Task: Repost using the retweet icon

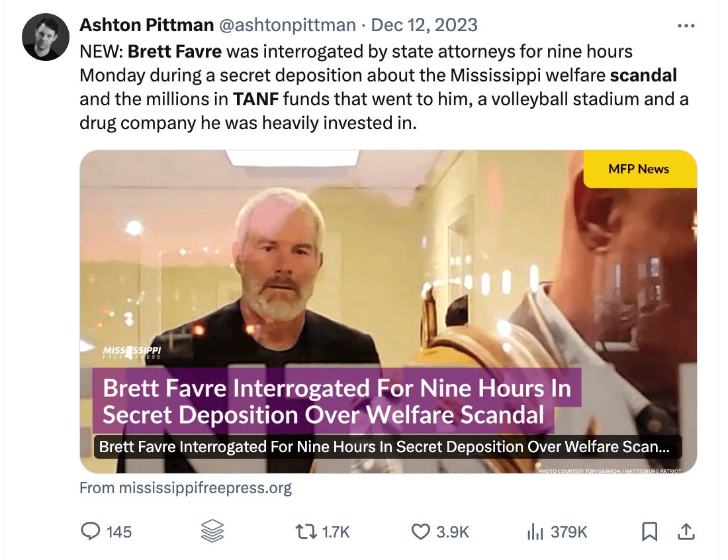Action: pos(306,532)
